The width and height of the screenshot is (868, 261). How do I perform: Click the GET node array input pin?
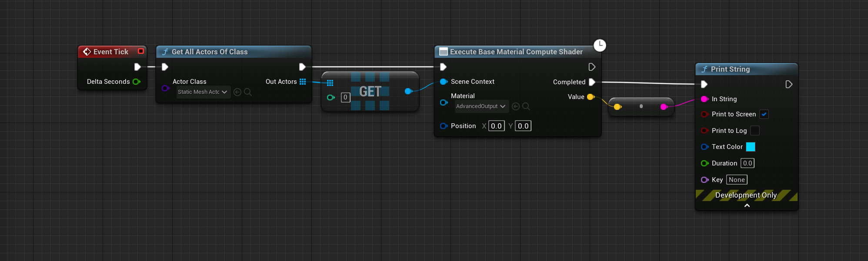tap(330, 83)
